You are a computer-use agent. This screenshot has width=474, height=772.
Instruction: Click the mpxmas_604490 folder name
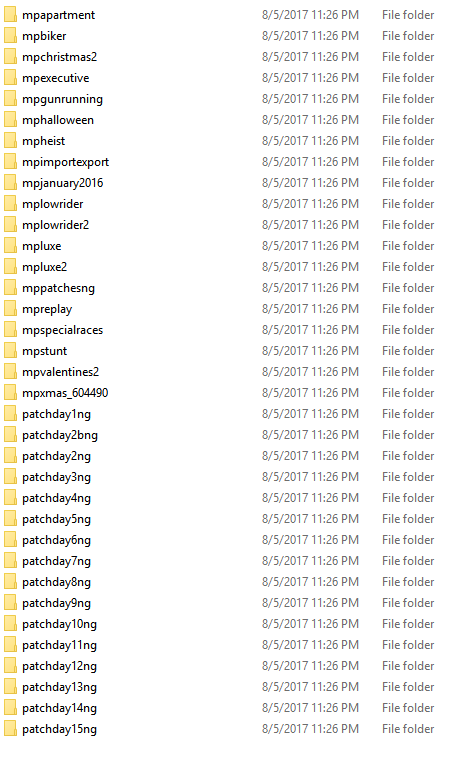click(x=65, y=393)
